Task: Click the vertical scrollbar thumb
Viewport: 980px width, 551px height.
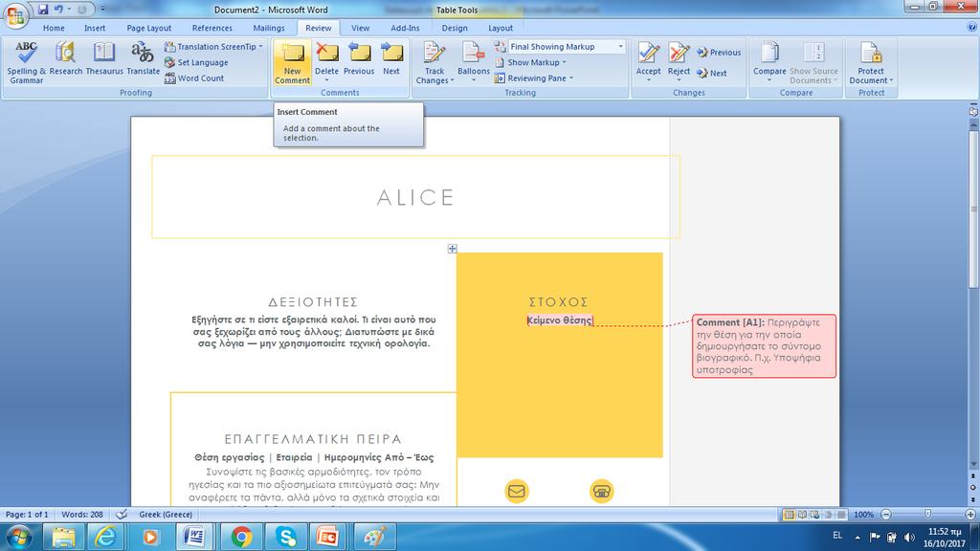Action: (x=973, y=209)
